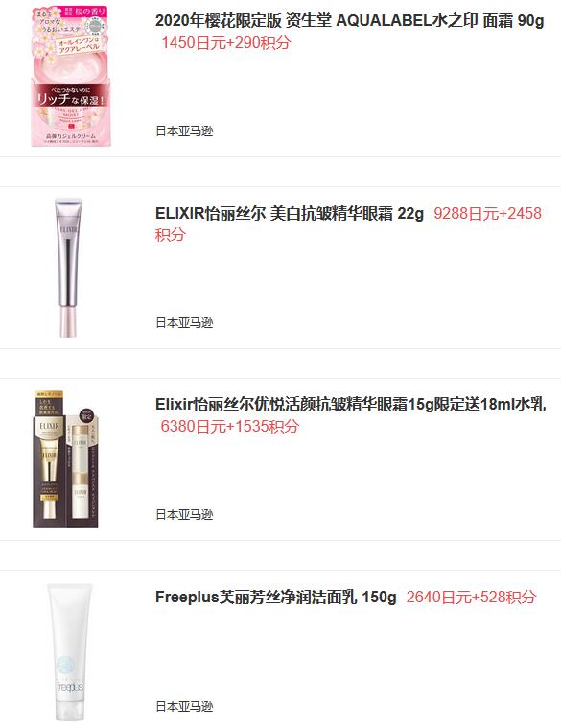Image resolution: width=561 pixels, height=728 pixels.
Task: Click the 6380日元+1535积分 price
Action: tap(230, 426)
